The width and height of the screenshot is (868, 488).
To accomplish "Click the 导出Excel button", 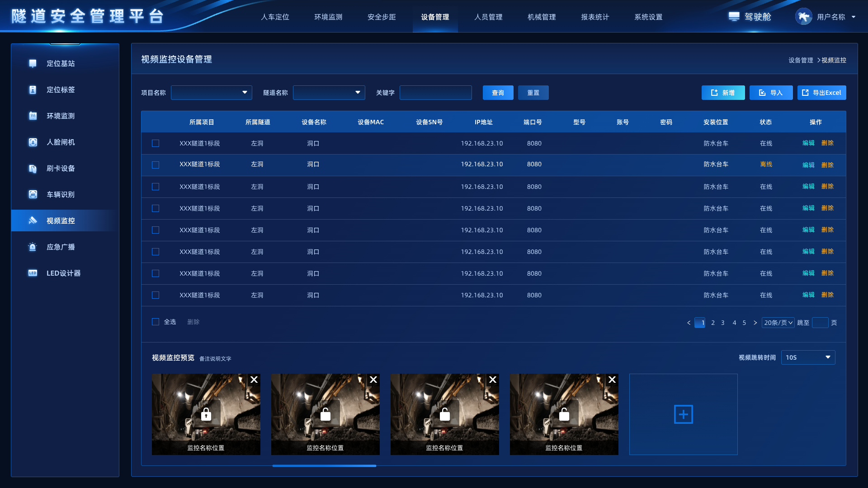I will (x=821, y=93).
